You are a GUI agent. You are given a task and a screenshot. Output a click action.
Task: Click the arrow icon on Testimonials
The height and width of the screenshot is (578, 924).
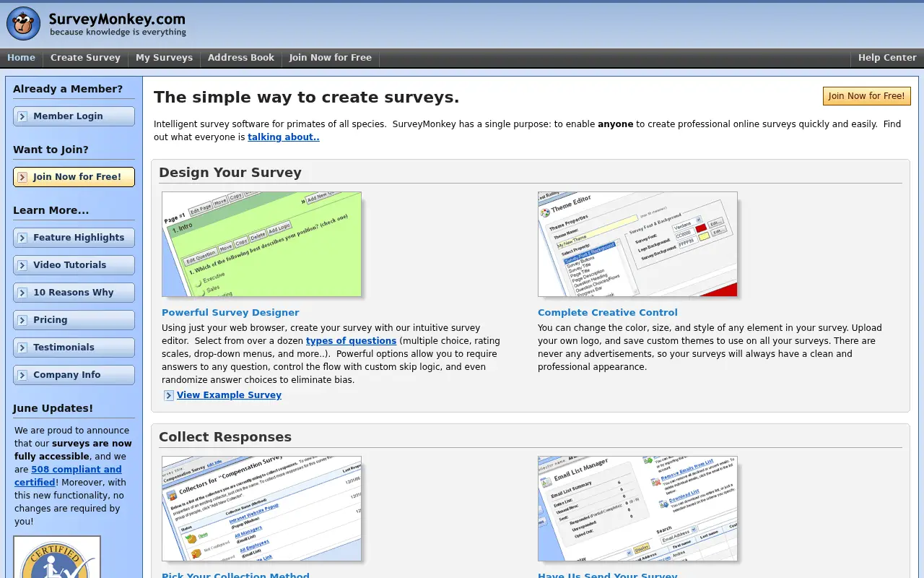(23, 348)
